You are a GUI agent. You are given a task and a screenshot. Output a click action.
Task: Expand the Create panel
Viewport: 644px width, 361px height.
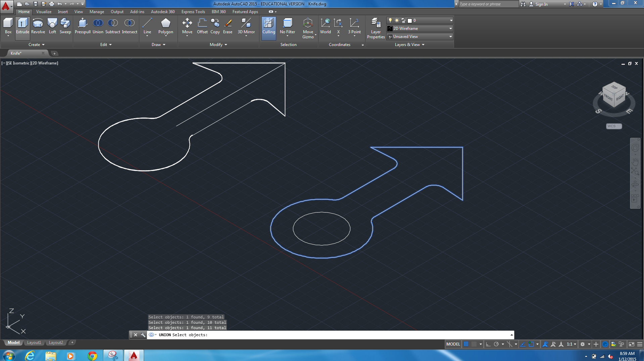coord(36,45)
